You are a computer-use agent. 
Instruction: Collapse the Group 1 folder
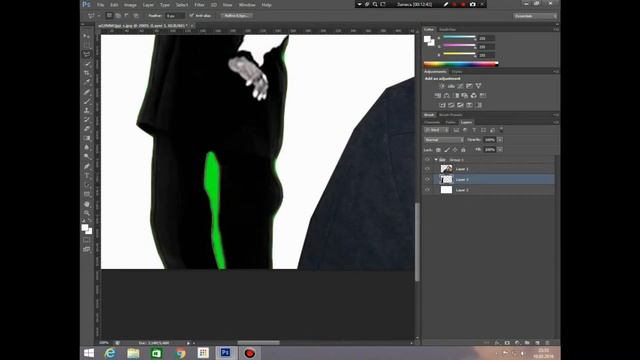tap(436, 160)
